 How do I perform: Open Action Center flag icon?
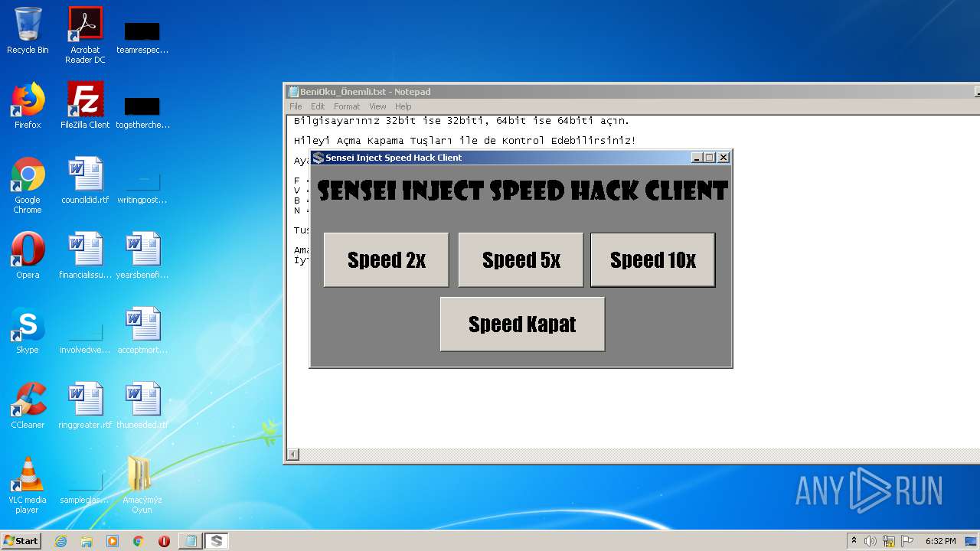coord(907,541)
